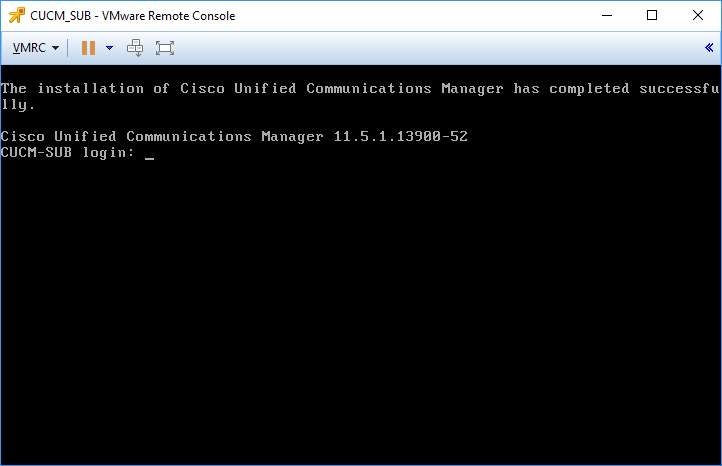Image resolution: width=722 pixels, height=466 pixels.
Task: Click the VMware Remote Console title bar icon
Action: 17,15
